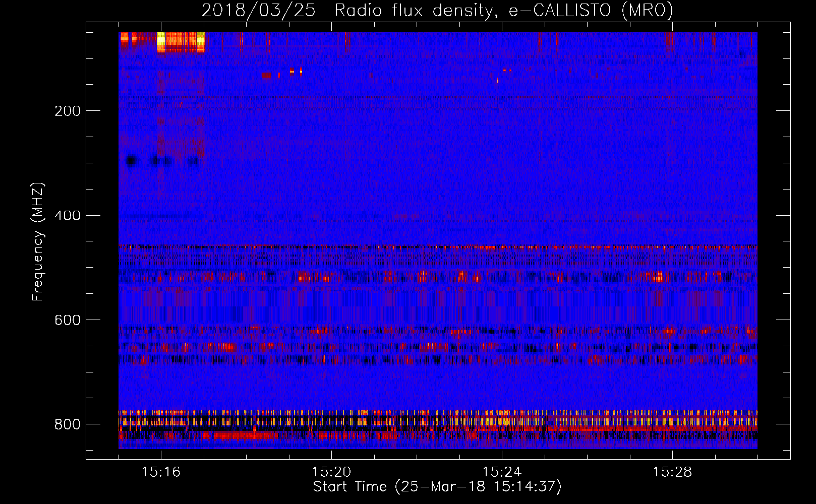Click the 15:28 time tick label
The height and width of the screenshot is (504, 816).
[672, 472]
